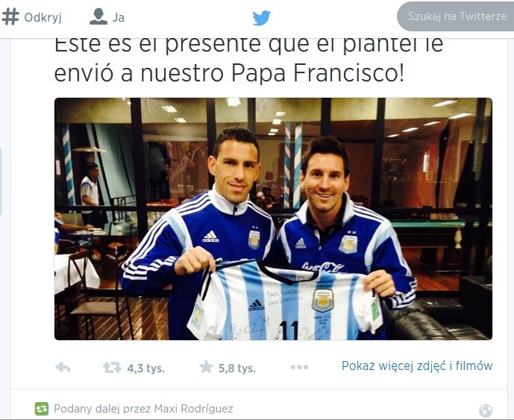514x420 pixels.
Task: Favorite the tweet with star icon
Action: [206, 367]
